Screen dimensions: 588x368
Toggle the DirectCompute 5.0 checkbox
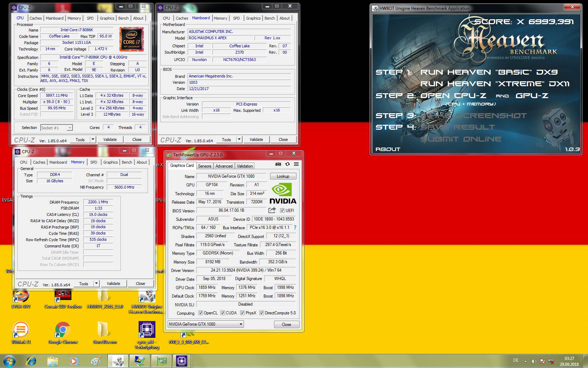[261, 313]
